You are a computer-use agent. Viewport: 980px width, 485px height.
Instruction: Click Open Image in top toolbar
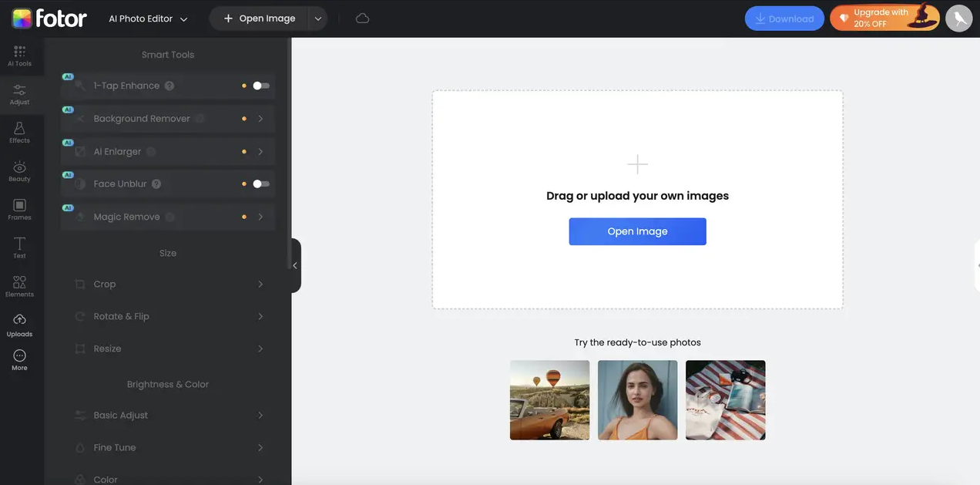click(x=260, y=19)
